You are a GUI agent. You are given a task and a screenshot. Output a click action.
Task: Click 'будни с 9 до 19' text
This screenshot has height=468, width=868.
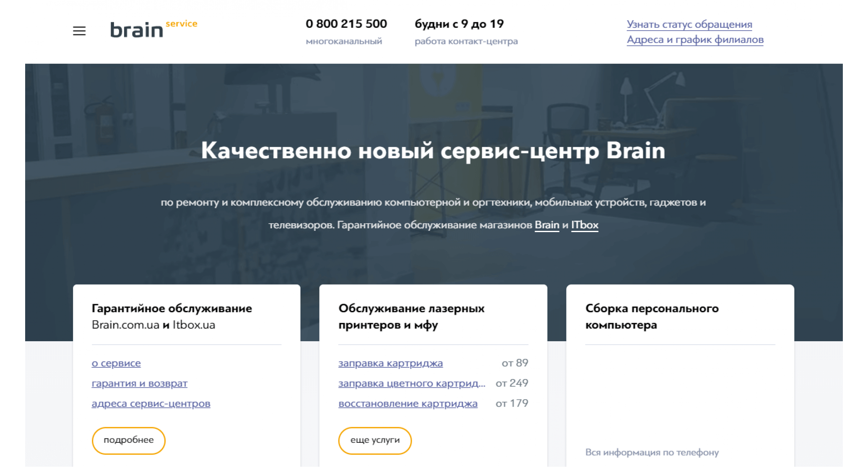tap(459, 24)
